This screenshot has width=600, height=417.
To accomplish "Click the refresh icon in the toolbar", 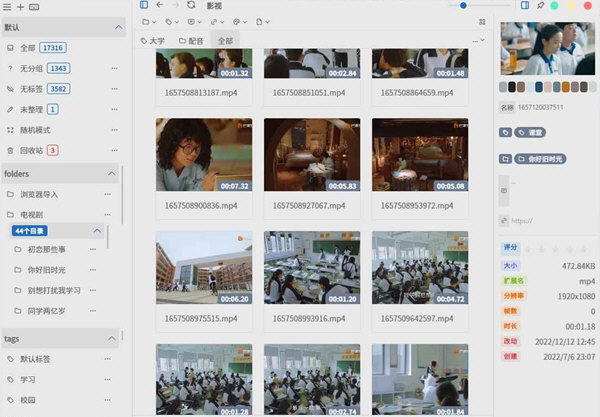I will click(x=191, y=5).
